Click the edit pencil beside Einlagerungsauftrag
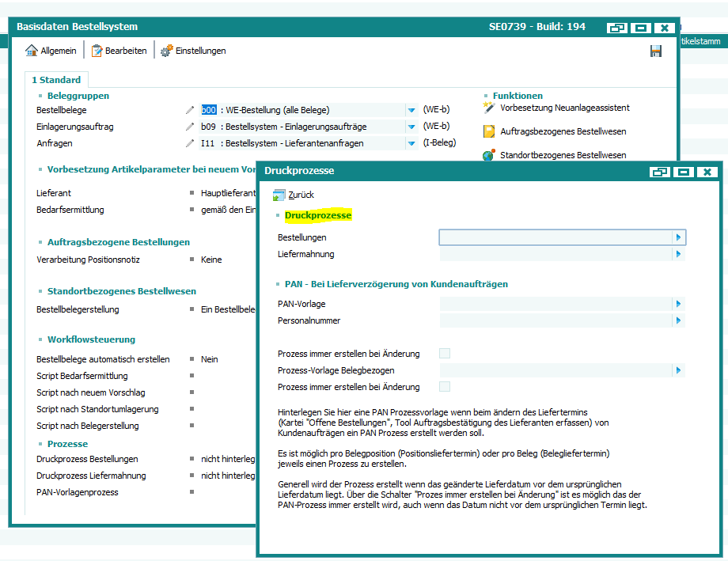Screen dimensions: 728x561 [189, 127]
